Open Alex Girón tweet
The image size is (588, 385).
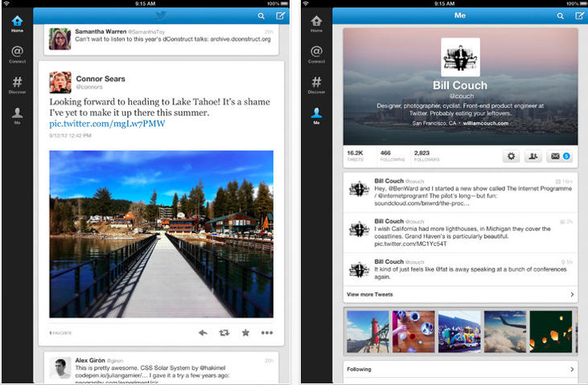point(161,368)
